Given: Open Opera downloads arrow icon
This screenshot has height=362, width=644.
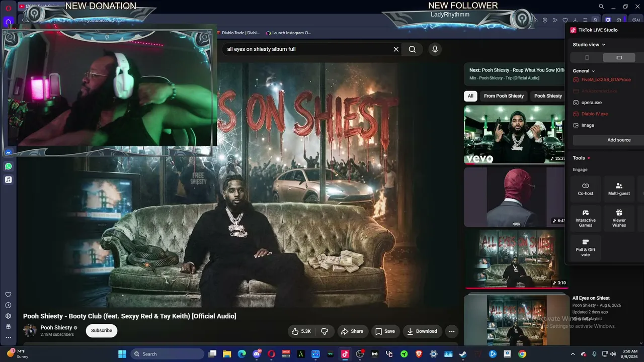Looking at the screenshot, I should click(575, 20).
